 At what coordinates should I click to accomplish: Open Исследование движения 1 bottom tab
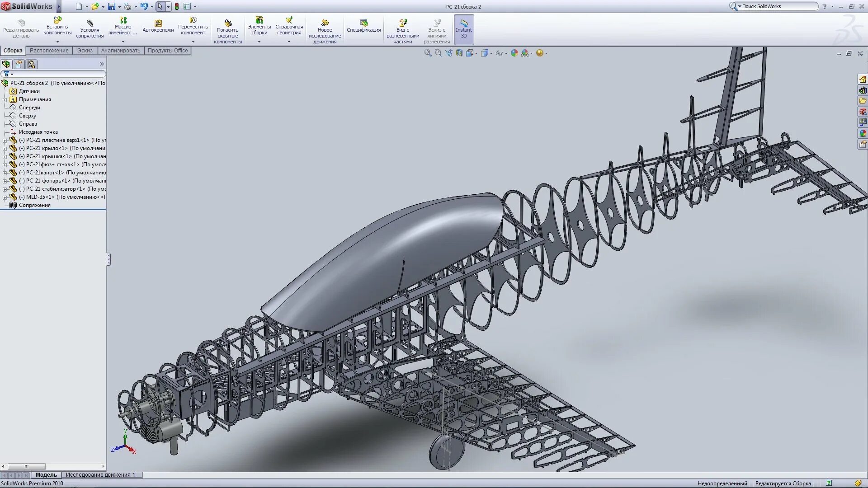(x=100, y=474)
